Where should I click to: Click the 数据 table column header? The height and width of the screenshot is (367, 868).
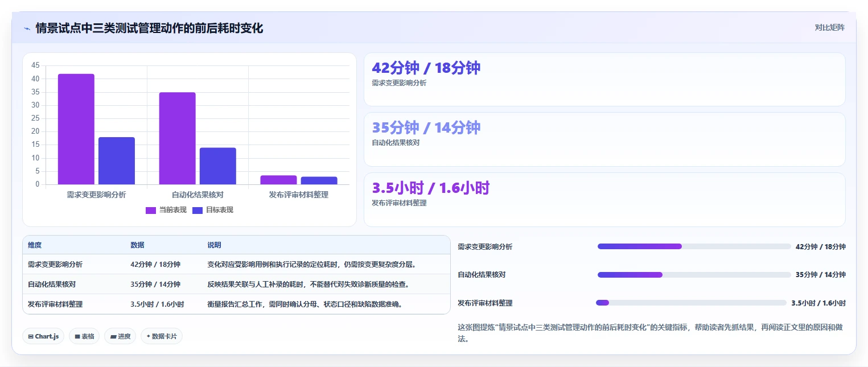[137, 245]
